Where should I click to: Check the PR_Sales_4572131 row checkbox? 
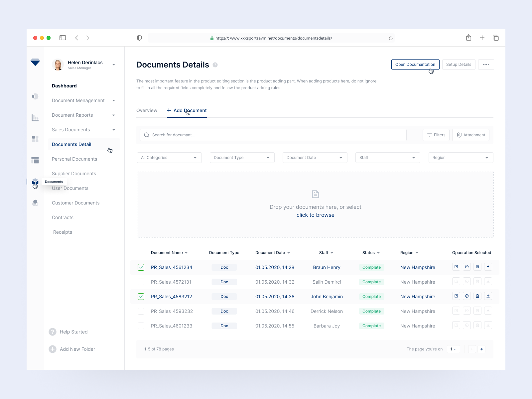[x=141, y=282]
